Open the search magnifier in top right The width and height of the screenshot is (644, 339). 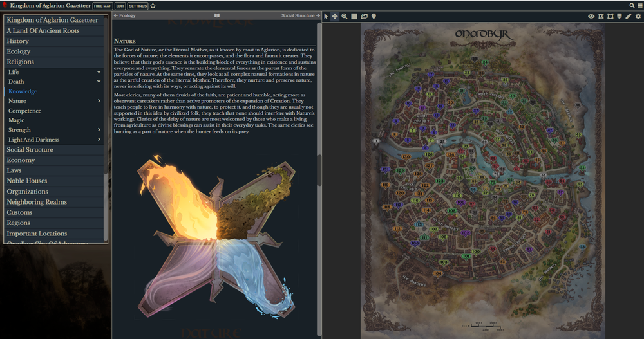point(632,5)
